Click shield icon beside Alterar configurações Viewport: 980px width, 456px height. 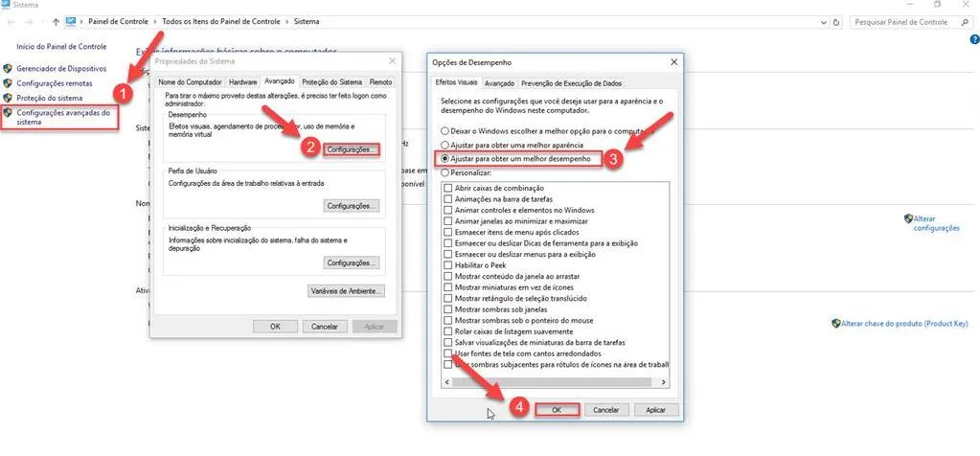(908, 218)
